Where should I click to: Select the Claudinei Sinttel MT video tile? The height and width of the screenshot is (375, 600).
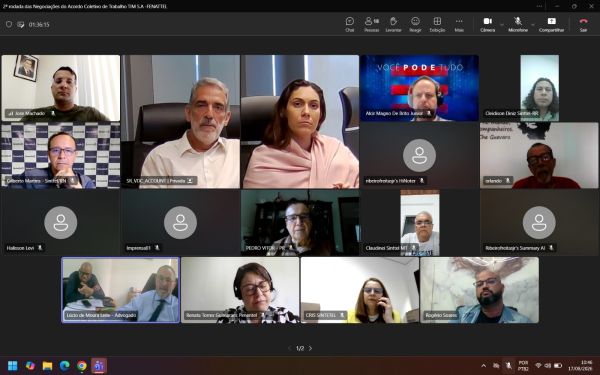pyautogui.click(x=419, y=223)
